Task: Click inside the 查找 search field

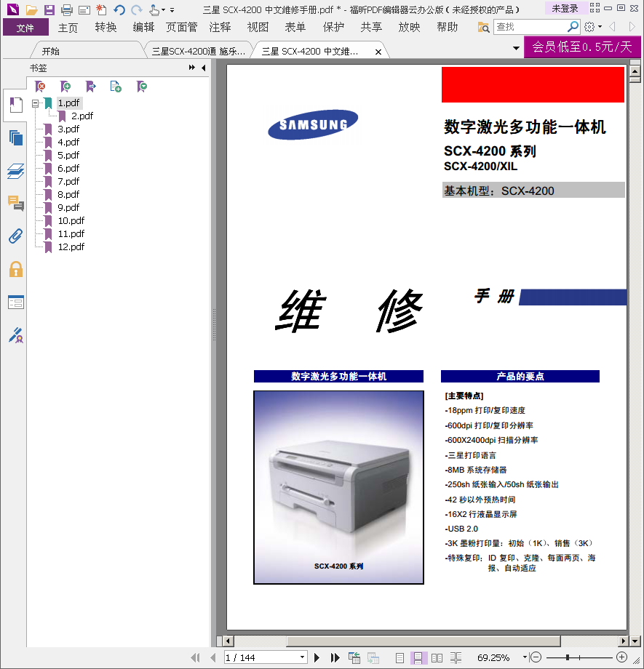Action: (530, 27)
